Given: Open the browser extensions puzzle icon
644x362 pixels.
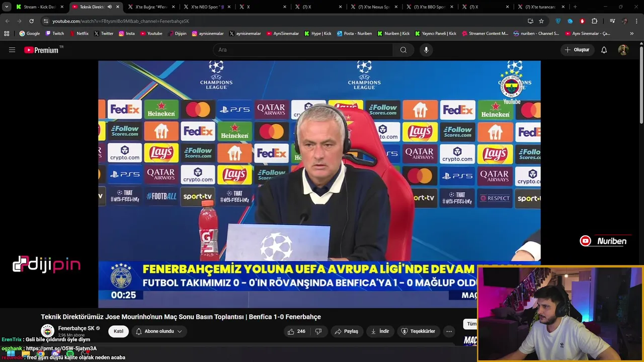Looking at the screenshot, I should (594, 21).
